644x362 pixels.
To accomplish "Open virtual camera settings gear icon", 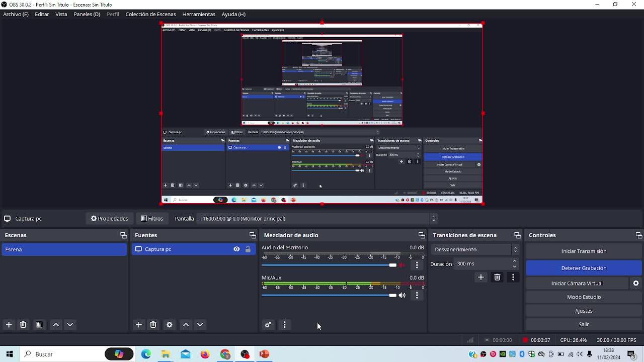I will pyautogui.click(x=636, y=284).
